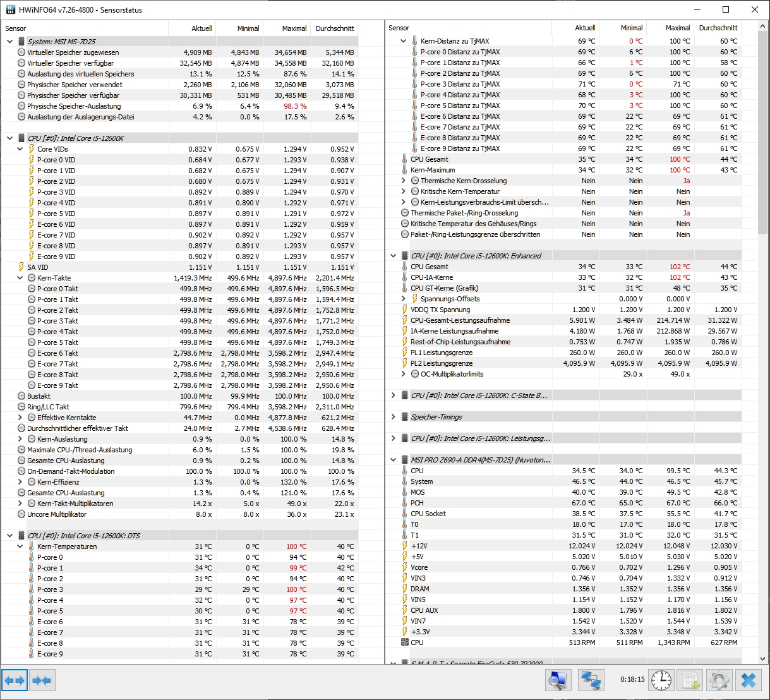Click the HWiNFO64 title bar app icon
Viewport: 770px width, 700px height.
[x=9, y=9]
